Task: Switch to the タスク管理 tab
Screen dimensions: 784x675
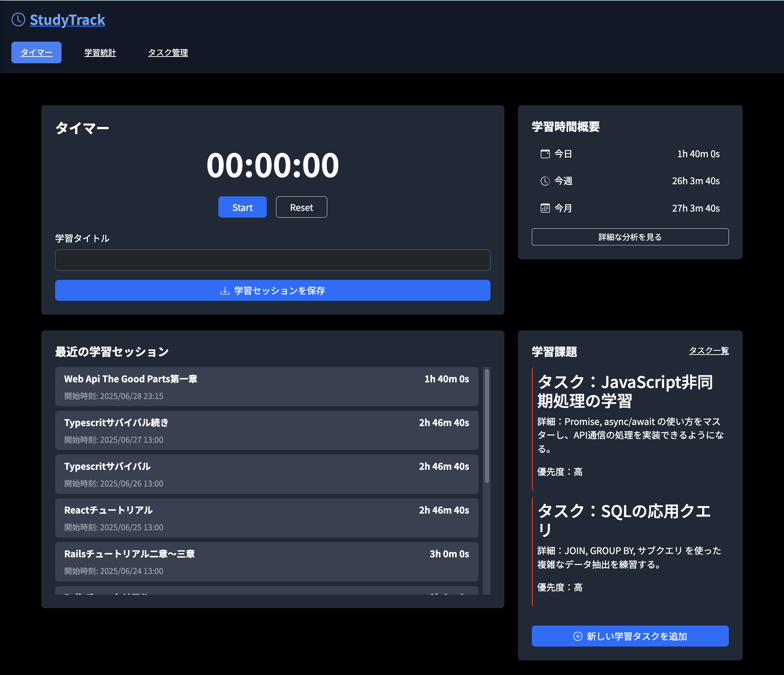Action: click(x=168, y=53)
